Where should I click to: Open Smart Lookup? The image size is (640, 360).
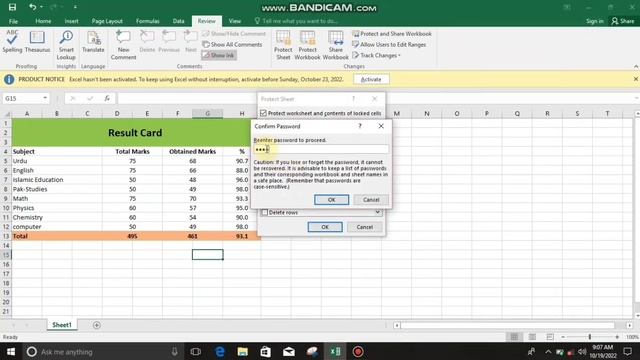(66, 45)
